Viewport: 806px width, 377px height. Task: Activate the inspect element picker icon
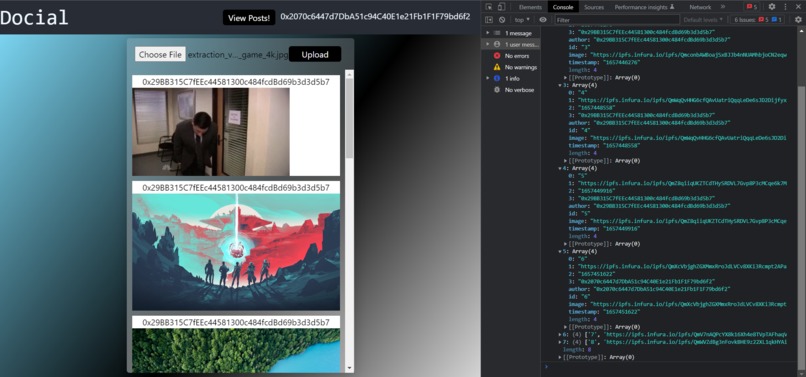[489, 7]
